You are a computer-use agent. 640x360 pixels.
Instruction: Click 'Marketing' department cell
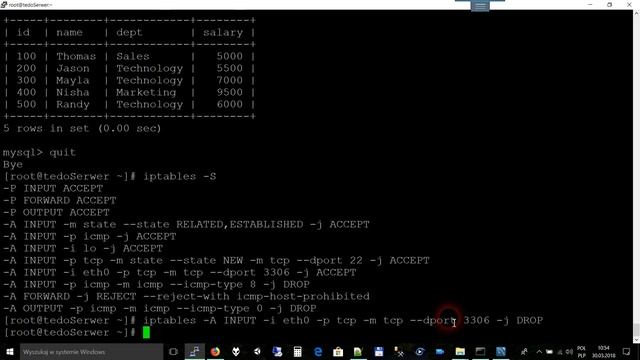146,92
